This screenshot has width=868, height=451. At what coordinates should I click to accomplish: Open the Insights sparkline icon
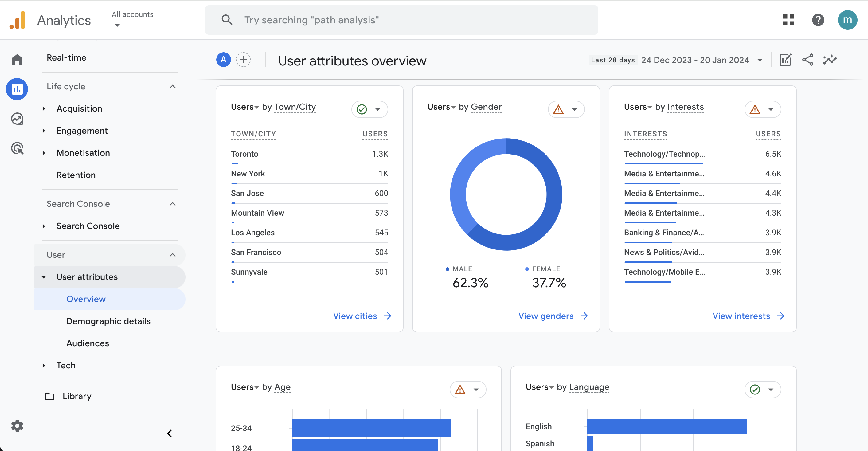pyautogui.click(x=830, y=60)
